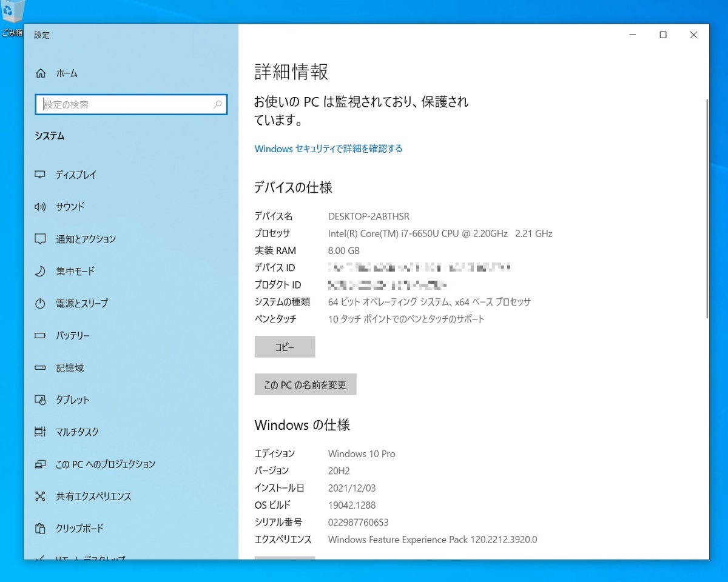Viewport: 728px width, 582px height.
Task: Click the notifications speech bubble icon
Action: [41, 239]
